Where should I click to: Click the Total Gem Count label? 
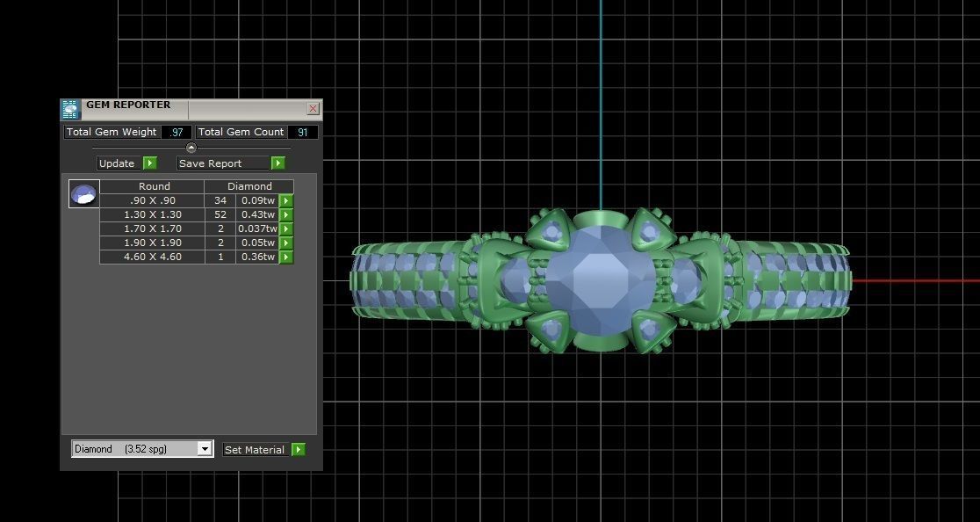pos(241,132)
